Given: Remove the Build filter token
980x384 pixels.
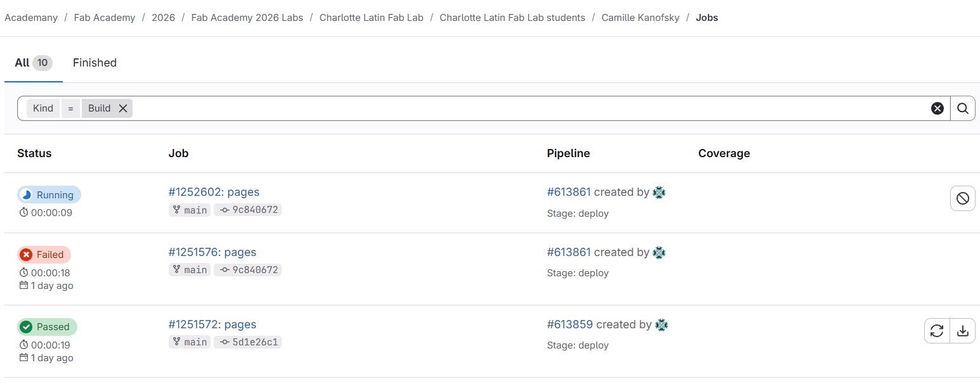Looking at the screenshot, I should click(123, 108).
